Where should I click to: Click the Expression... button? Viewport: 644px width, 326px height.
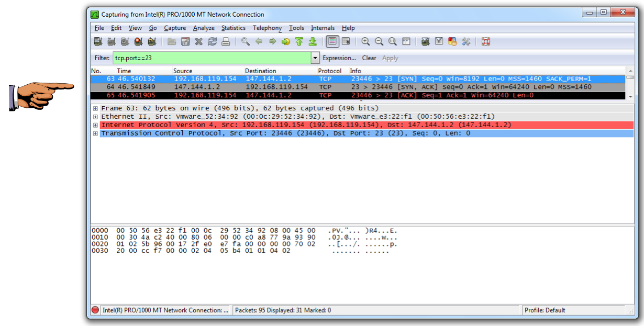click(x=339, y=58)
